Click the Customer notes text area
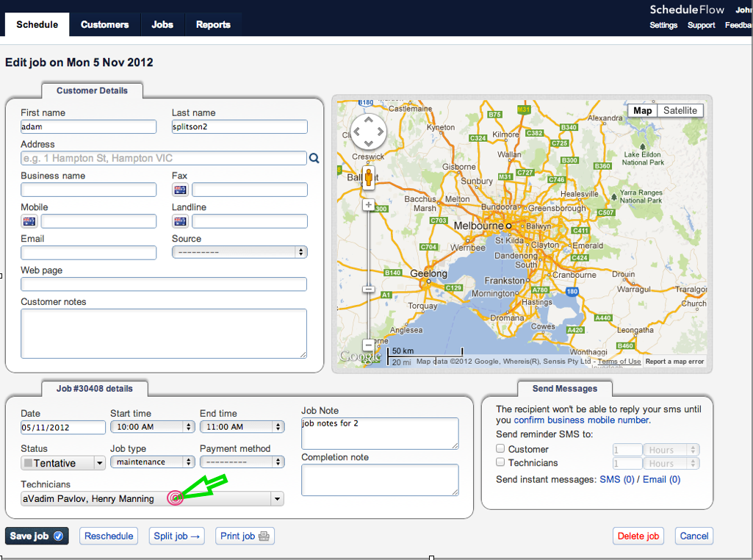Viewport: 753px width, 560px height. click(164, 334)
